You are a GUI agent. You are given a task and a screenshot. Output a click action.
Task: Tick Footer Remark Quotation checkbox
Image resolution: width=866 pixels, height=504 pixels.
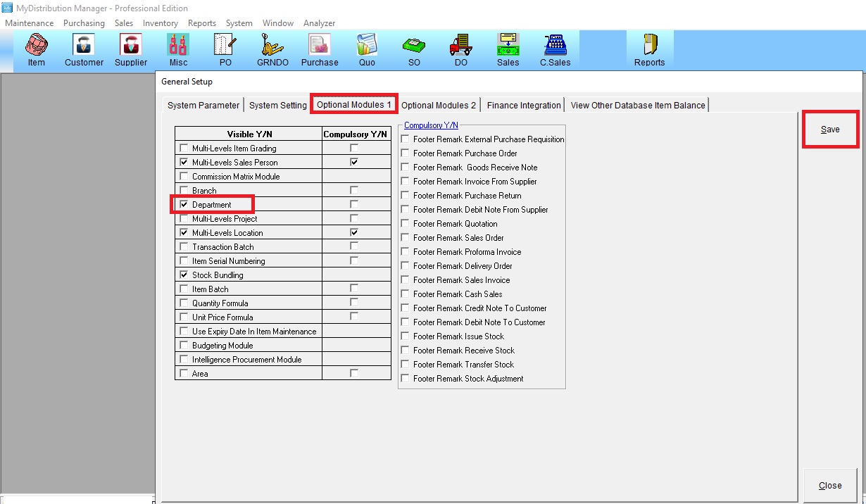click(x=405, y=224)
